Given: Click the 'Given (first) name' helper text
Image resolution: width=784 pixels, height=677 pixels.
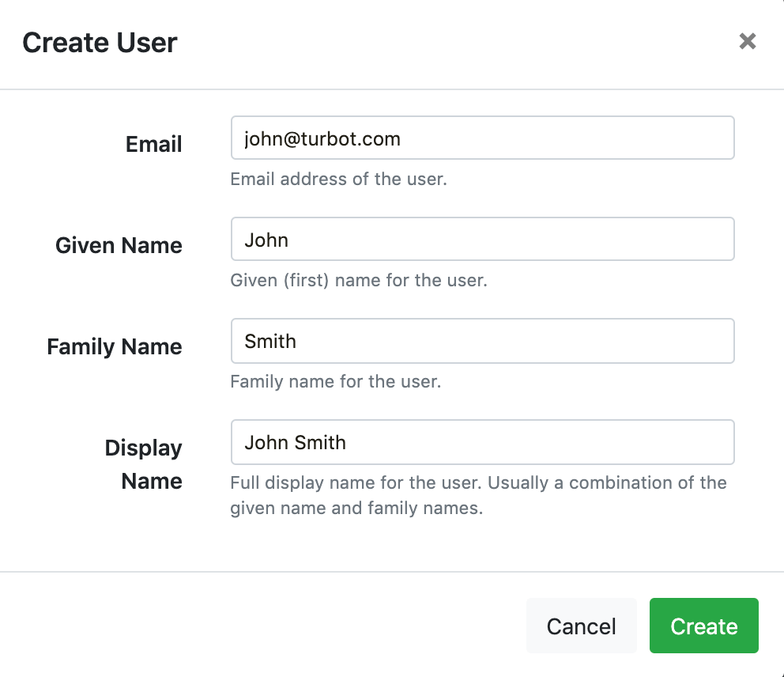Looking at the screenshot, I should [x=359, y=280].
